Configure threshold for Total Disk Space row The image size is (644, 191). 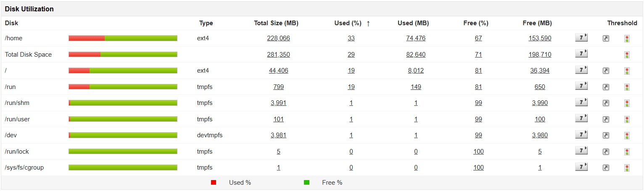pyautogui.click(x=627, y=55)
